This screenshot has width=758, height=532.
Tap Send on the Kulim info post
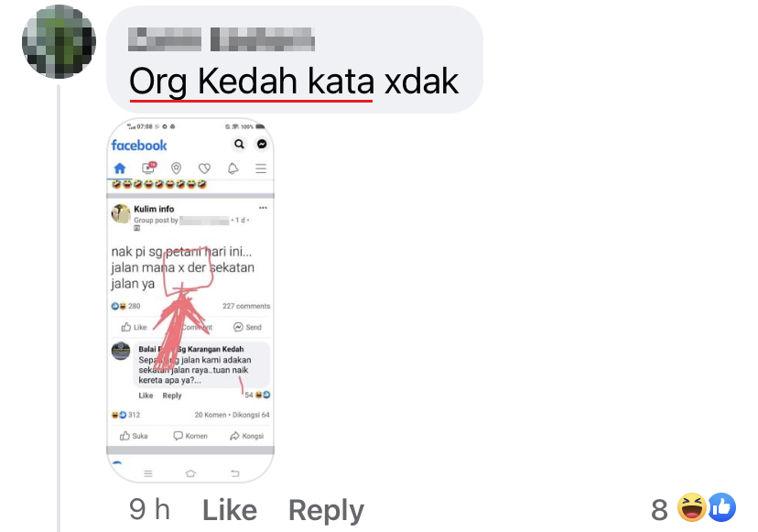point(247,328)
